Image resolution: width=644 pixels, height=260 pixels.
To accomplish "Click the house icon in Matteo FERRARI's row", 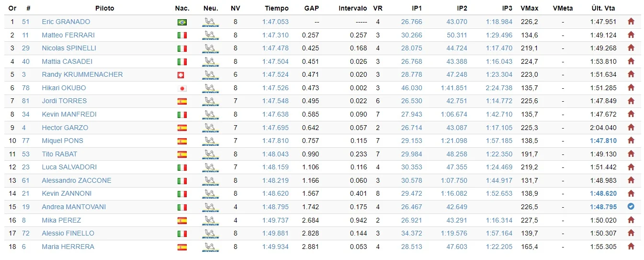I will (631, 35).
